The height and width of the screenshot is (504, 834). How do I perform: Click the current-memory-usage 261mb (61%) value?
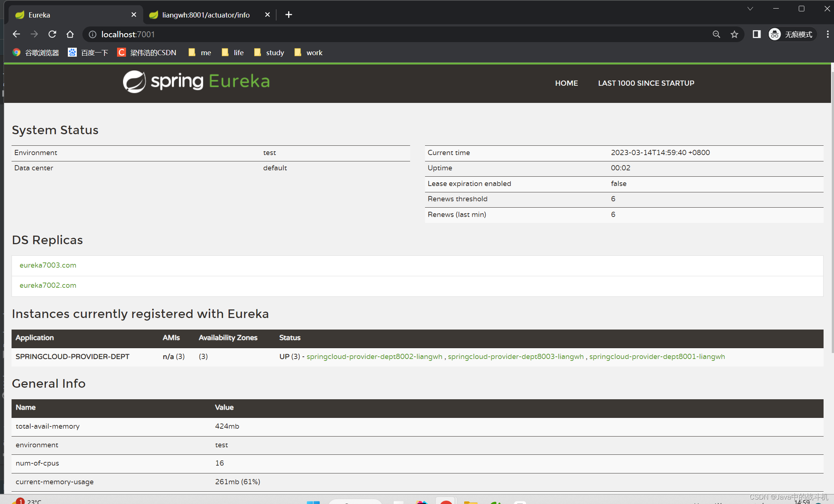pos(237,482)
